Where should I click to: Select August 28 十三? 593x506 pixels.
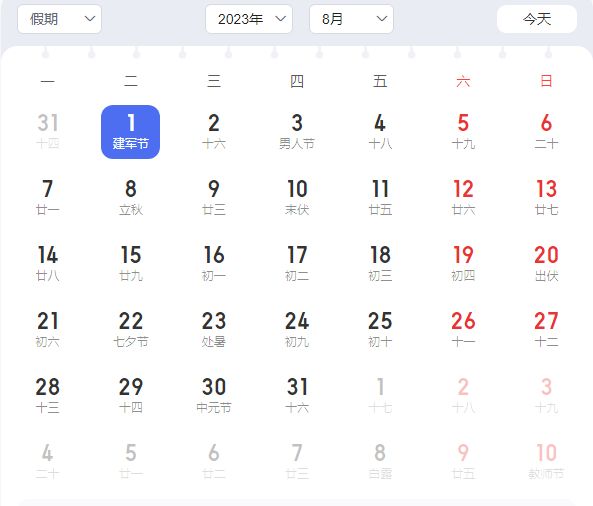47,396
